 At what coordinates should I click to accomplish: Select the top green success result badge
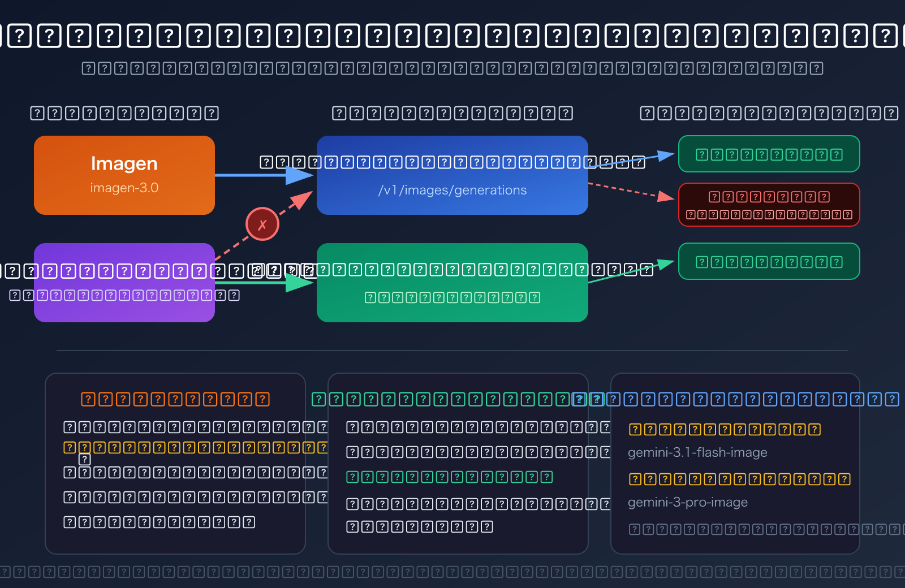click(769, 154)
